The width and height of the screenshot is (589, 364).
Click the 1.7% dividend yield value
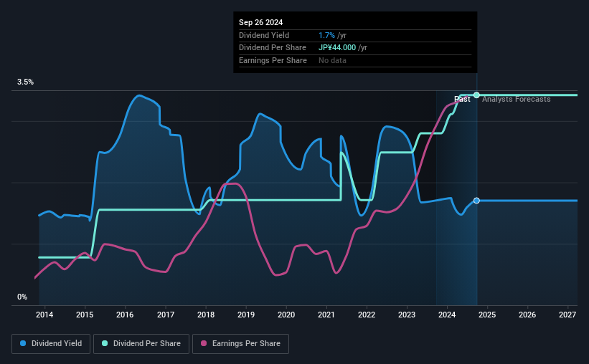(326, 35)
